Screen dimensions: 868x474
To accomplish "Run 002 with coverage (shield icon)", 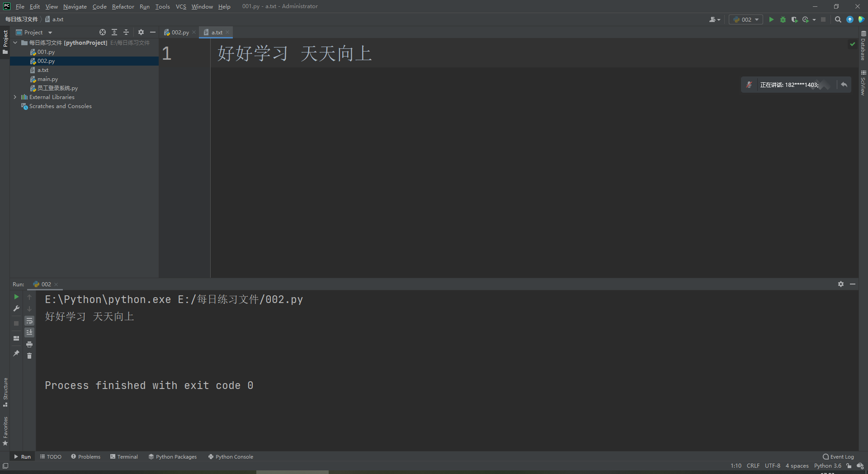I will pos(794,19).
